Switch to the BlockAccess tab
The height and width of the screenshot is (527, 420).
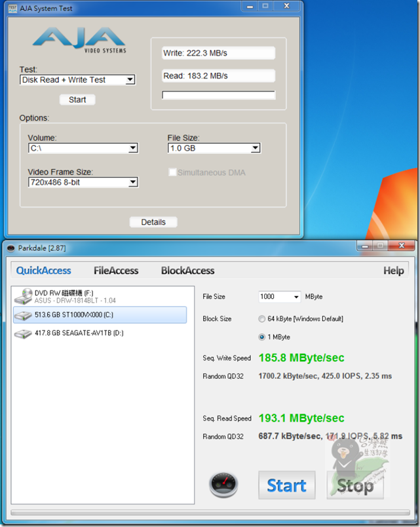pos(187,271)
